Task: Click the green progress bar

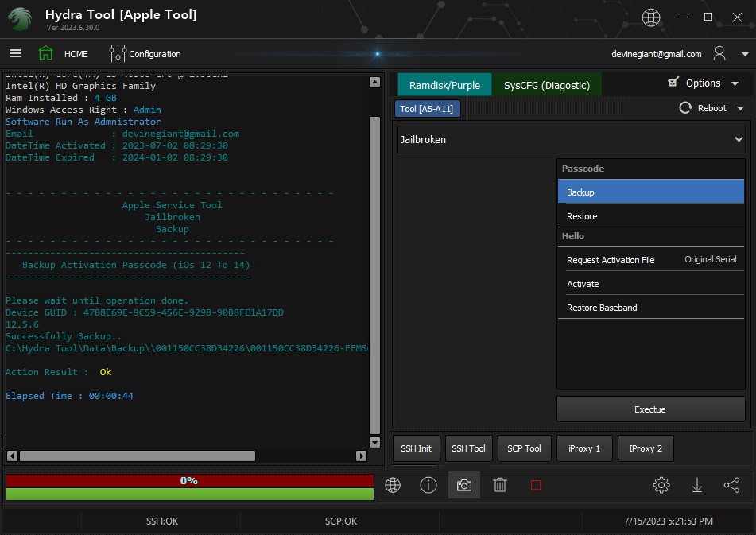Action: click(x=190, y=494)
